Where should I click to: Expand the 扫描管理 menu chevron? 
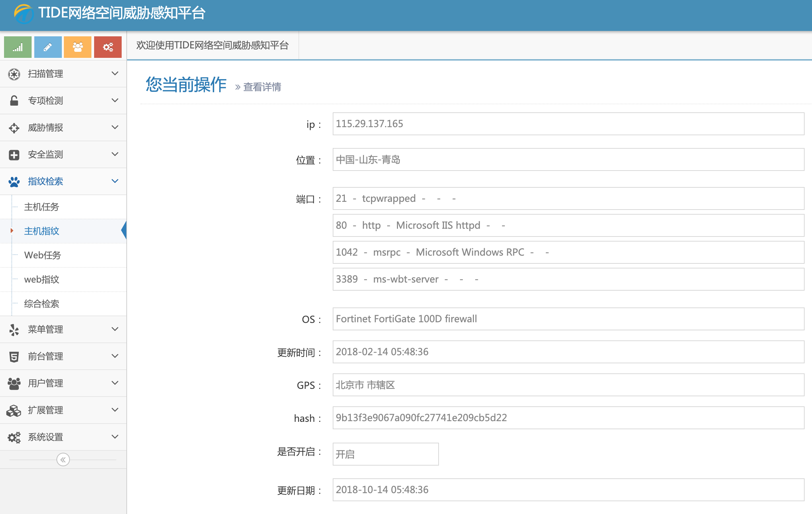click(115, 74)
